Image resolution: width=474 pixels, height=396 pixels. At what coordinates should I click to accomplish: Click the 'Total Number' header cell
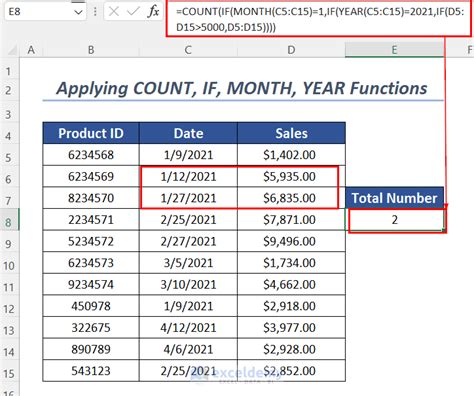click(x=395, y=198)
